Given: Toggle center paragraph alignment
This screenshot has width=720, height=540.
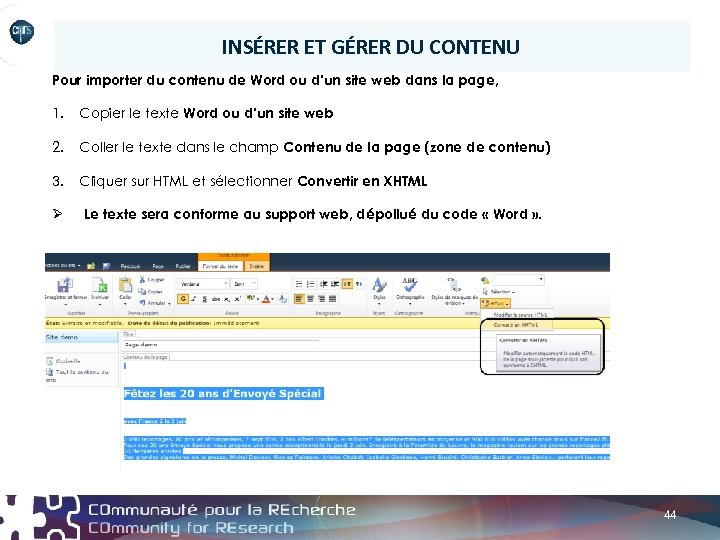Looking at the screenshot, I should point(310,299).
